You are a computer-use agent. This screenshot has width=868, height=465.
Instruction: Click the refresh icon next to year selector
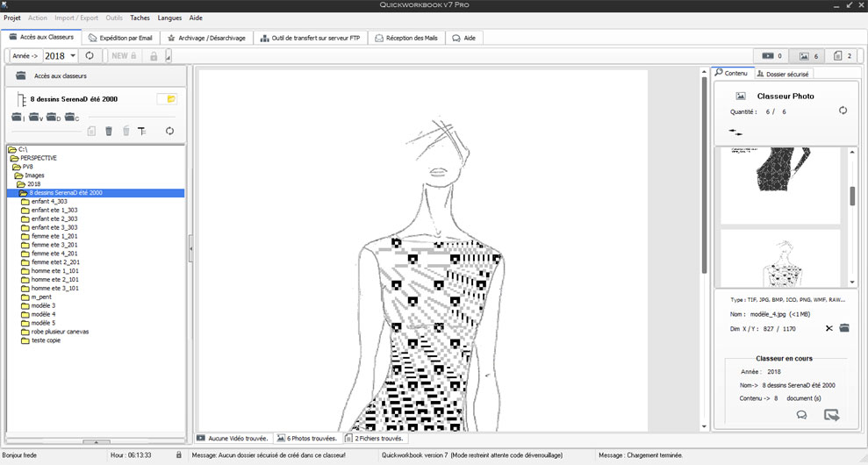pos(90,56)
